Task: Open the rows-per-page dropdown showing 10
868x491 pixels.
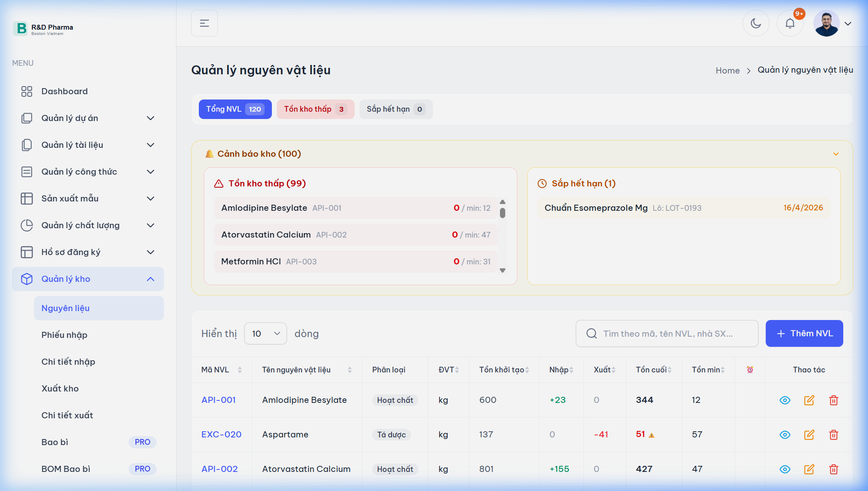Action: coord(265,333)
